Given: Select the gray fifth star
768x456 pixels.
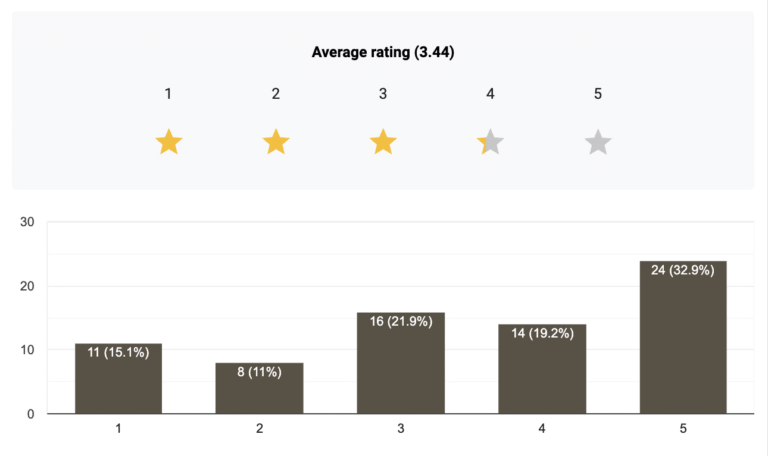Looking at the screenshot, I should click(x=597, y=143).
